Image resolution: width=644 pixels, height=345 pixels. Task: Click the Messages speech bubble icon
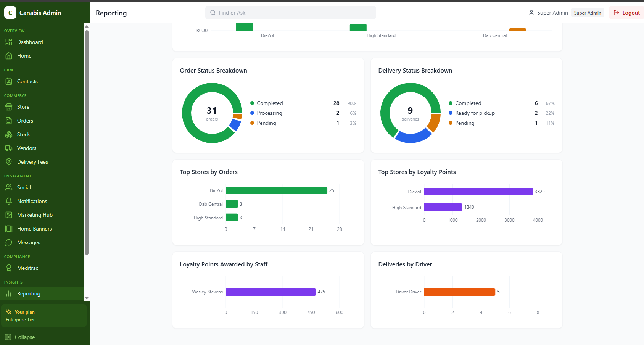point(9,242)
